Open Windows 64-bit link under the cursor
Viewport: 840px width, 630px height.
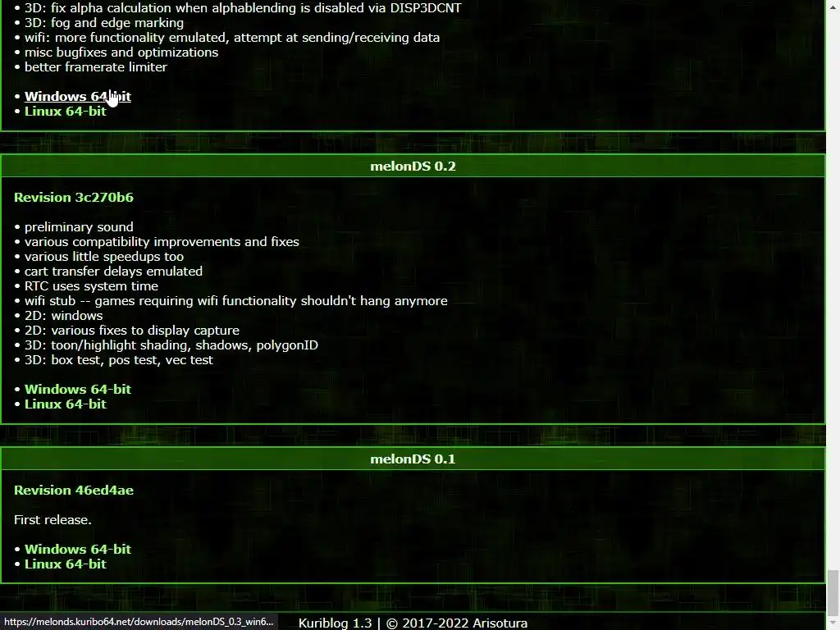(78, 97)
